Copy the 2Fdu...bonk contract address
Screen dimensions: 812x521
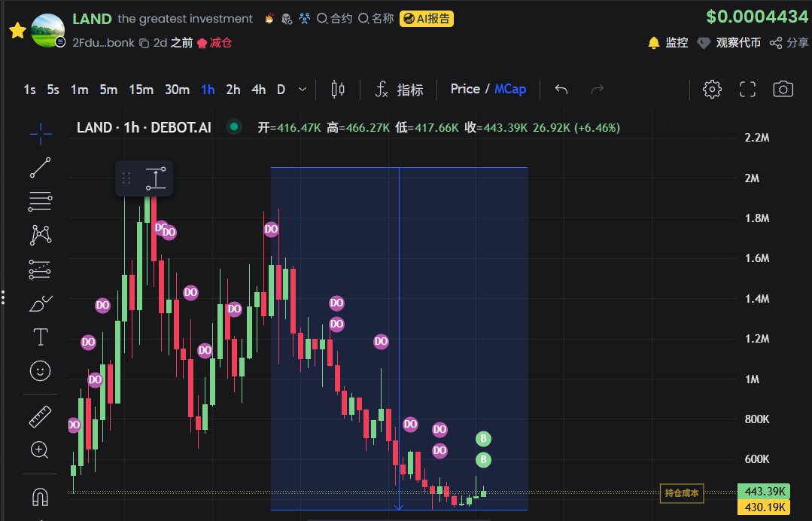click(144, 44)
